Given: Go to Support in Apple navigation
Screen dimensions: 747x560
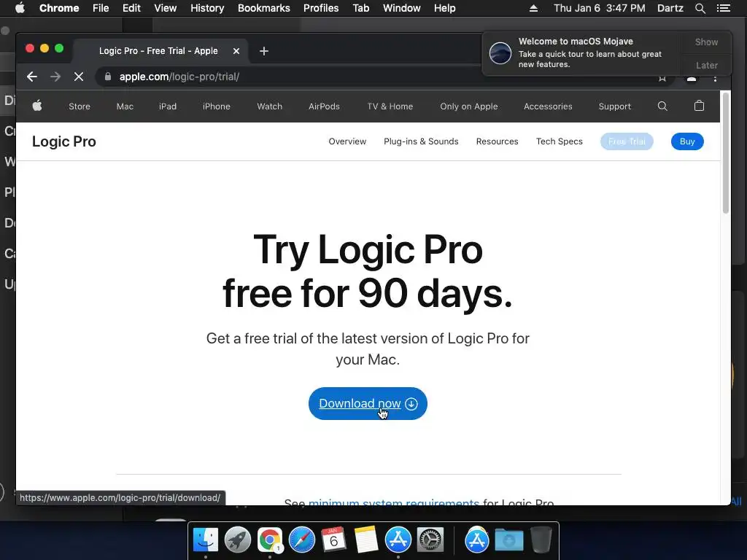Looking at the screenshot, I should pos(614,106).
